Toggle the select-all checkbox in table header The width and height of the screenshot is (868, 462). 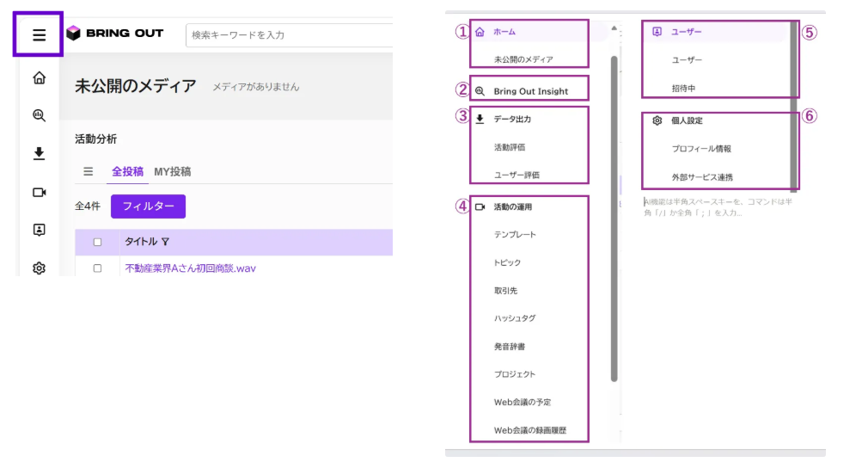(97, 242)
